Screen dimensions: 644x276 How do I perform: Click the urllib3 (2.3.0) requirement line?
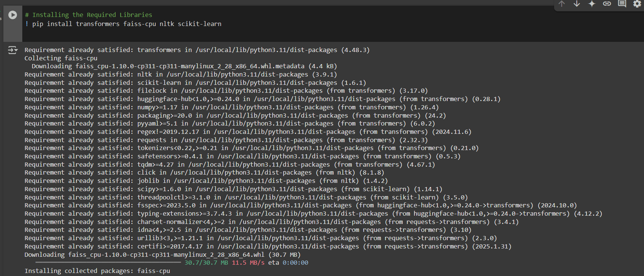coord(261,238)
